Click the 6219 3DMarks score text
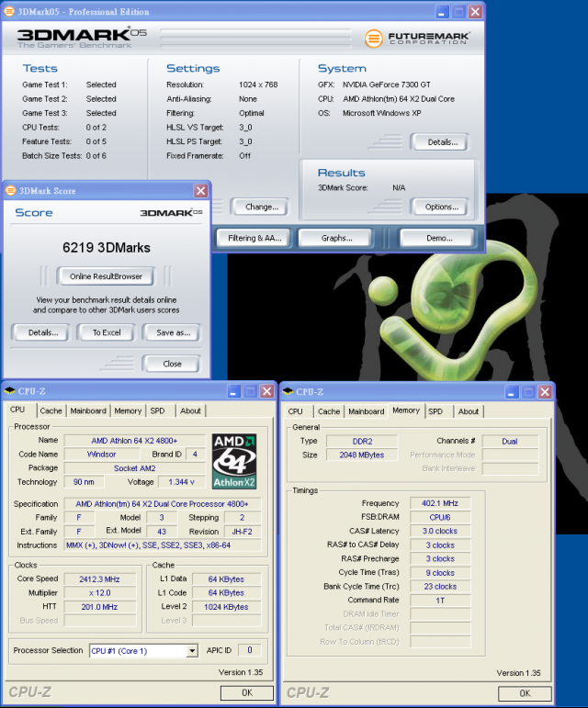 pos(107,247)
